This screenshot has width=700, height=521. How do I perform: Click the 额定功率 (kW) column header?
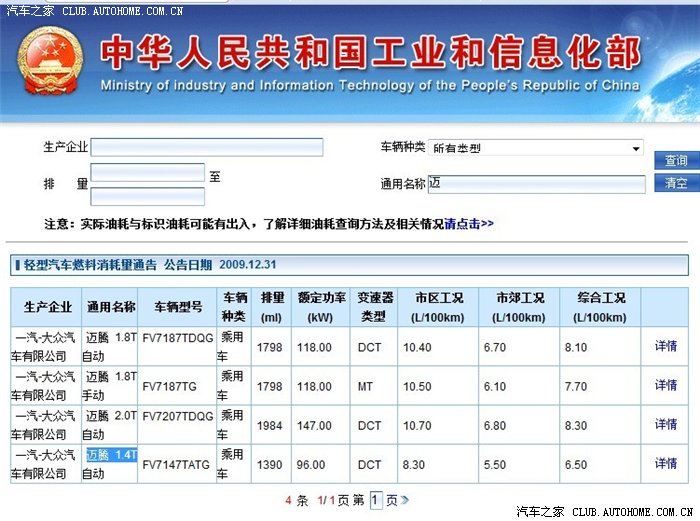pyautogui.click(x=321, y=307)
